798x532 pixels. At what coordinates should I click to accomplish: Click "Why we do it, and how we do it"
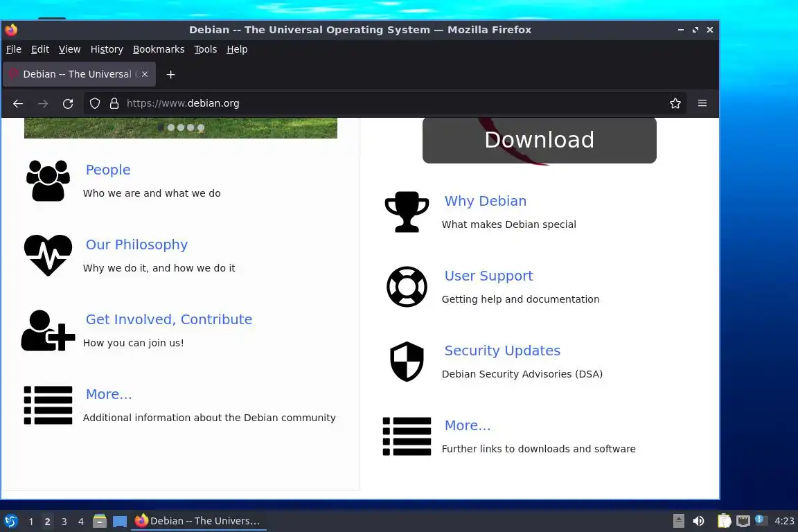click(159, 268)
